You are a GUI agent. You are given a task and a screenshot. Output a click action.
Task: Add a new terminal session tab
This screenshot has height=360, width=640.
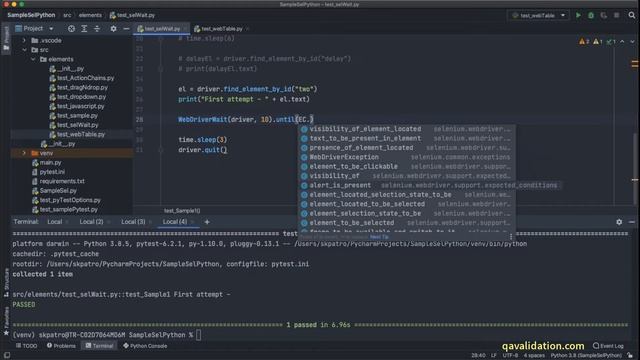pos(207,222)
